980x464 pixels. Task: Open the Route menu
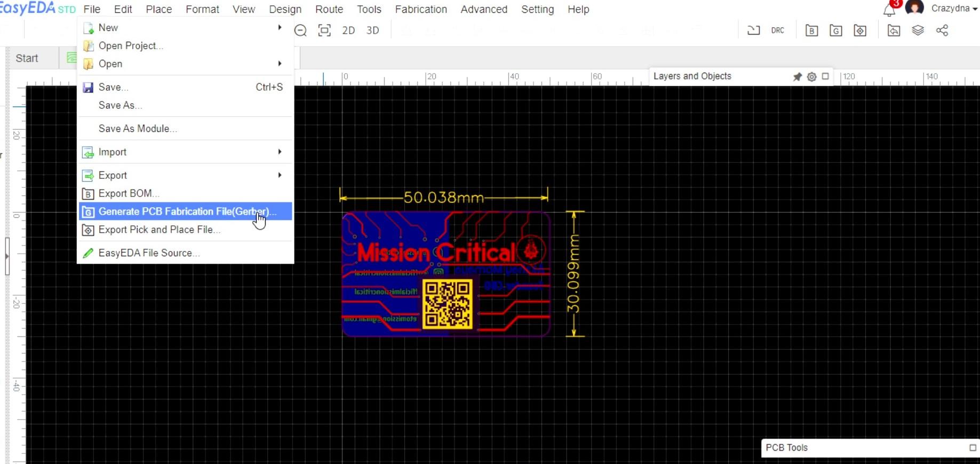329,9
